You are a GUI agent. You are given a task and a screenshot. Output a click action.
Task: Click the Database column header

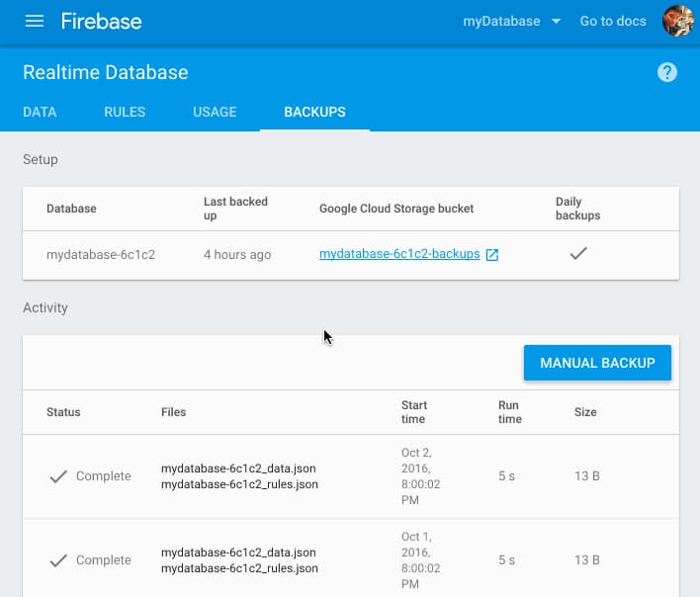71,209
